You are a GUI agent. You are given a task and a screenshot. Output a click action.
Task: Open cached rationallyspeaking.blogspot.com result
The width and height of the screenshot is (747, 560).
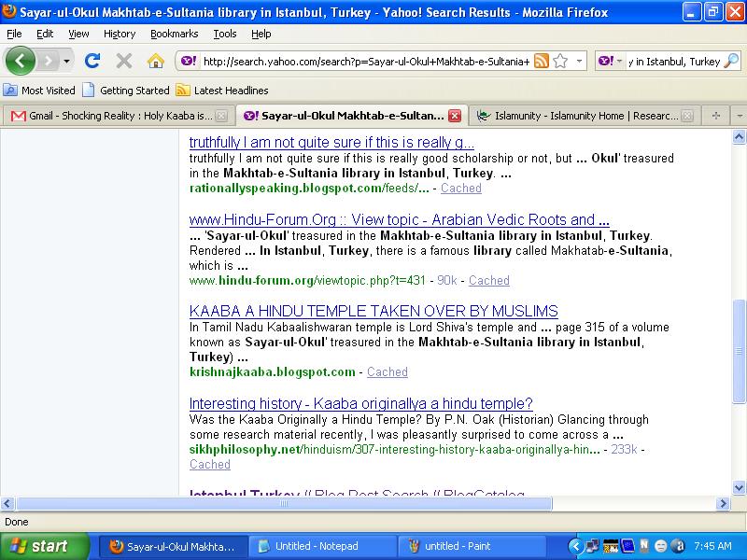pyautogui.click(x=460, y=189)
